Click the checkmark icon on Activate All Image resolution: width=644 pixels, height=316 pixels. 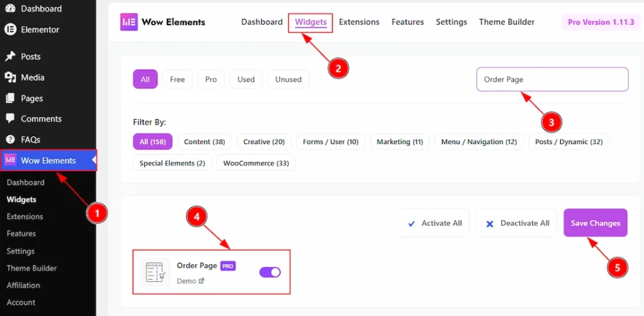(x=411, y=223)
